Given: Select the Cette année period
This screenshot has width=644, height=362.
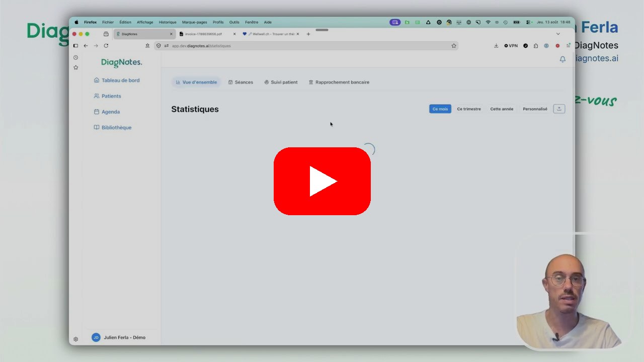Looking at the screenshot, I should [x=502, y=109].
